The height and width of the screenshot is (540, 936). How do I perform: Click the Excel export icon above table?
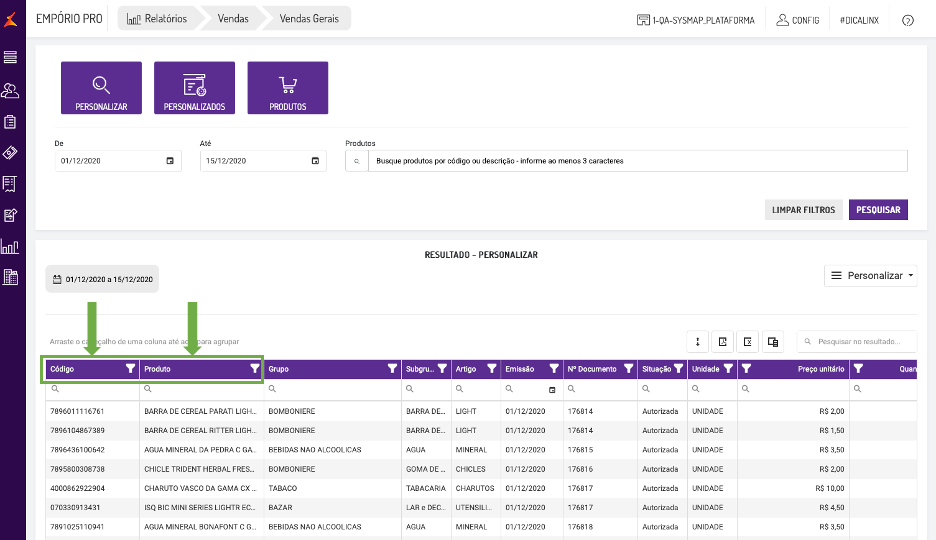click(x=747, y=342)
